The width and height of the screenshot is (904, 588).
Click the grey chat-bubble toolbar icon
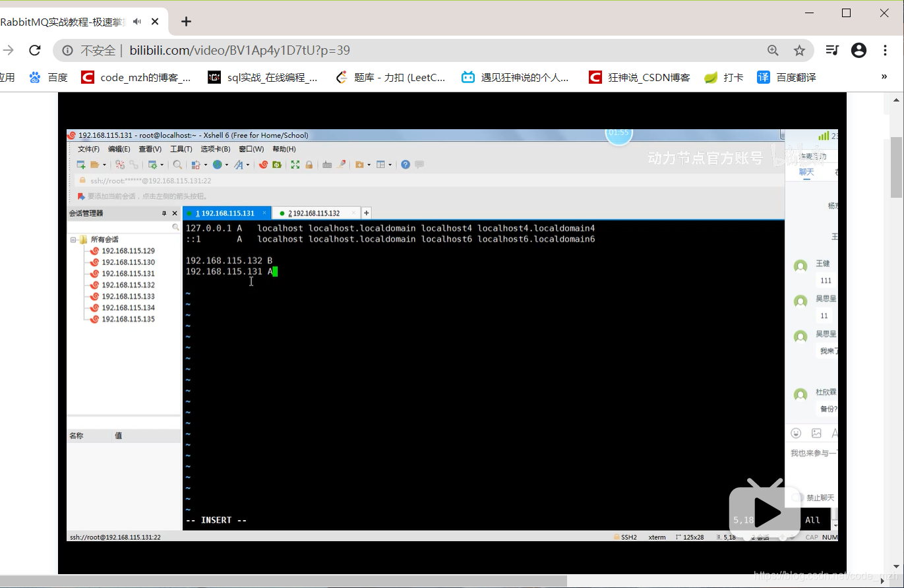pos(419,165)
